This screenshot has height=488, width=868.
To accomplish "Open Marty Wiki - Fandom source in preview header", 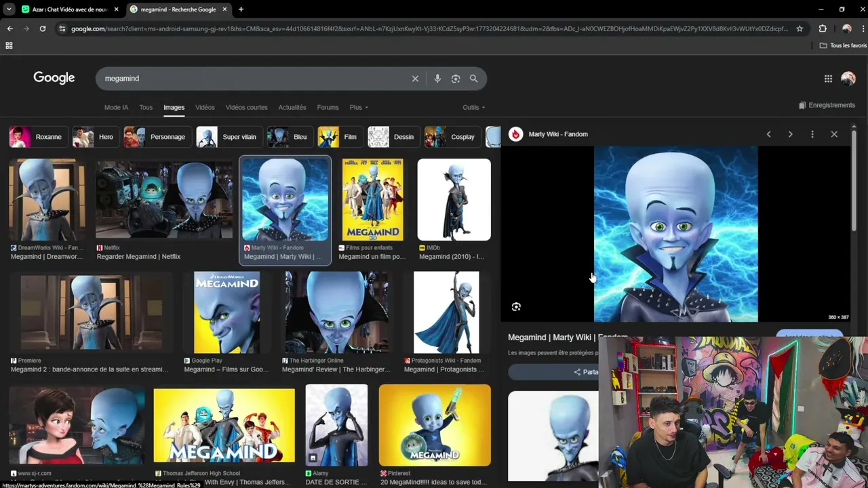I will pyautogui.click(x=549, y=134).
